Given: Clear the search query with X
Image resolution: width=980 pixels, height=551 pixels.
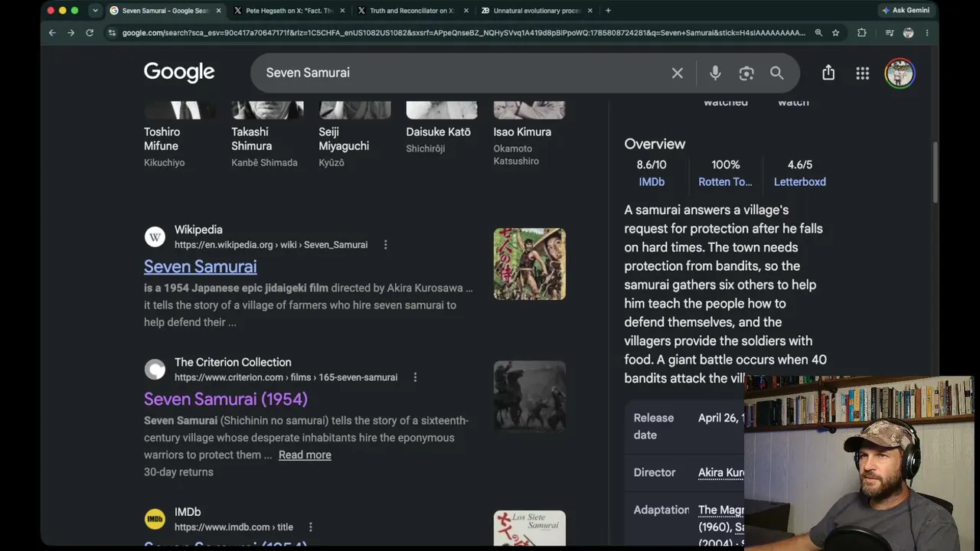Looking at the screenshot, I should [x=678, y=73].
